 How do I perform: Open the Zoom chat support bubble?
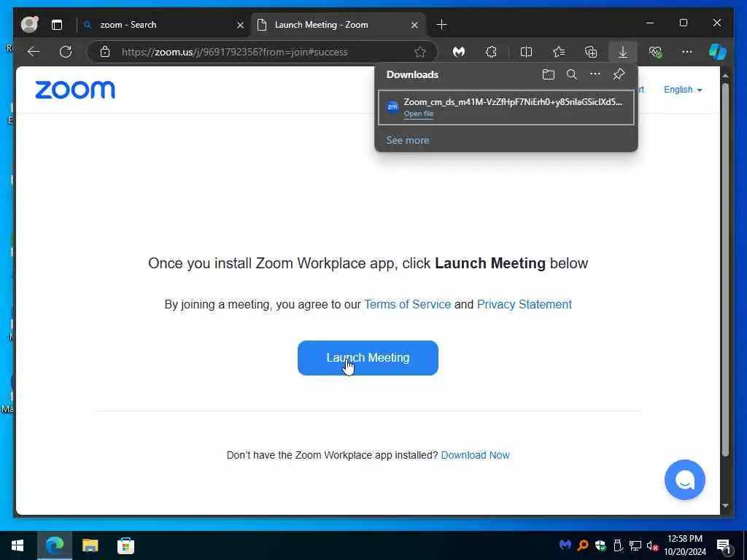point(684,480)
